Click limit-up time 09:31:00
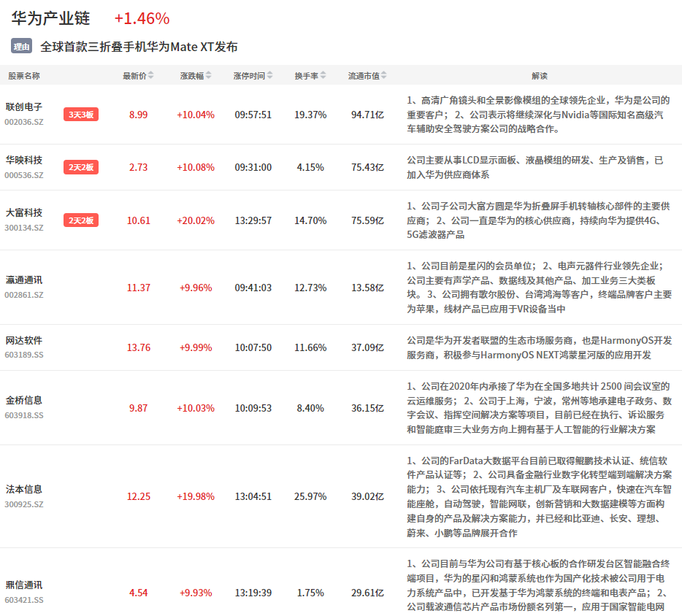The height and width of the screenshot is (616, 682). point(253,167)
